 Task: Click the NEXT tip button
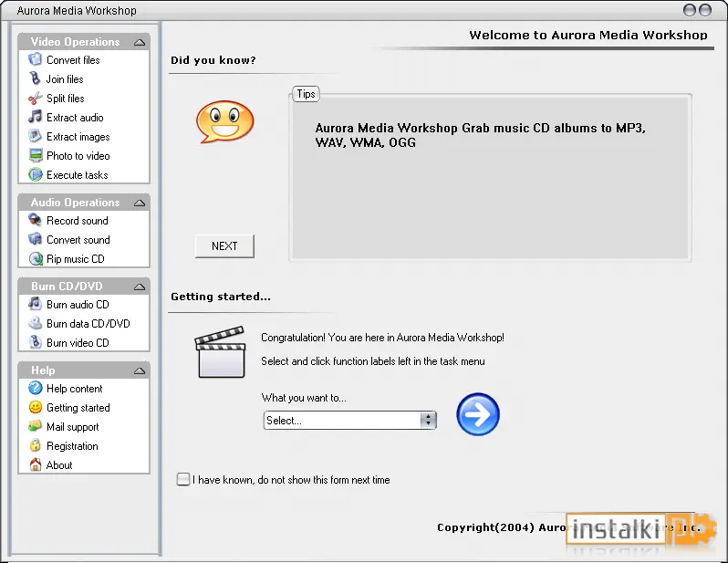tap(224, 245)
